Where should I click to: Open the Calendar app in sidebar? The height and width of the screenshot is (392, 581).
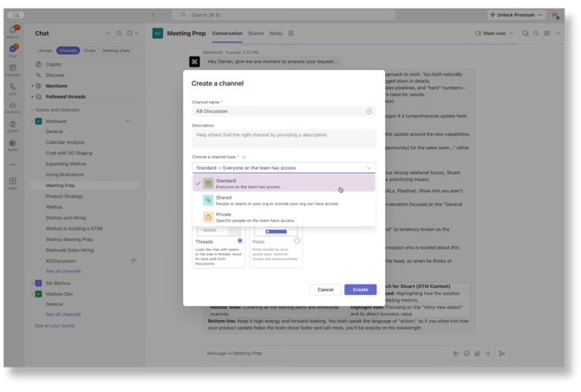[13, 69]
